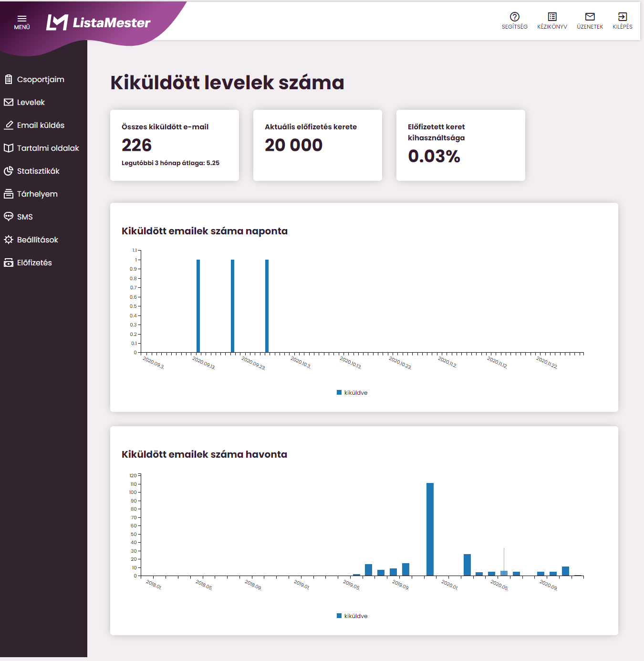Image resolution: width=644 pixels, height=661 pixels.
Task: Click the daily chart bar before 2020.09.23
Action: (233, 306)
